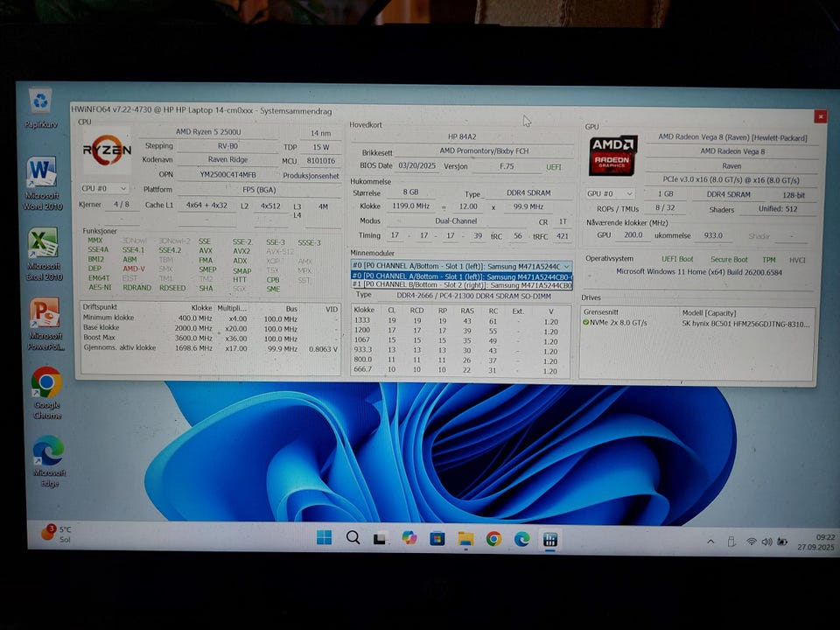Select SK hynix BC501 drive model

[745, 324]
